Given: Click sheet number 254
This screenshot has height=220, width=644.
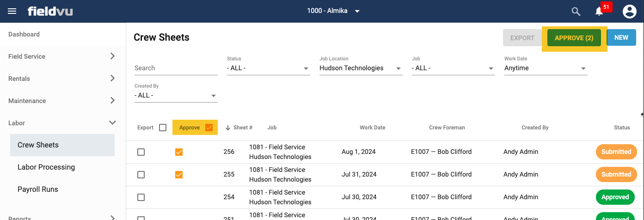Looking at the screenshot, I should 229,197.
